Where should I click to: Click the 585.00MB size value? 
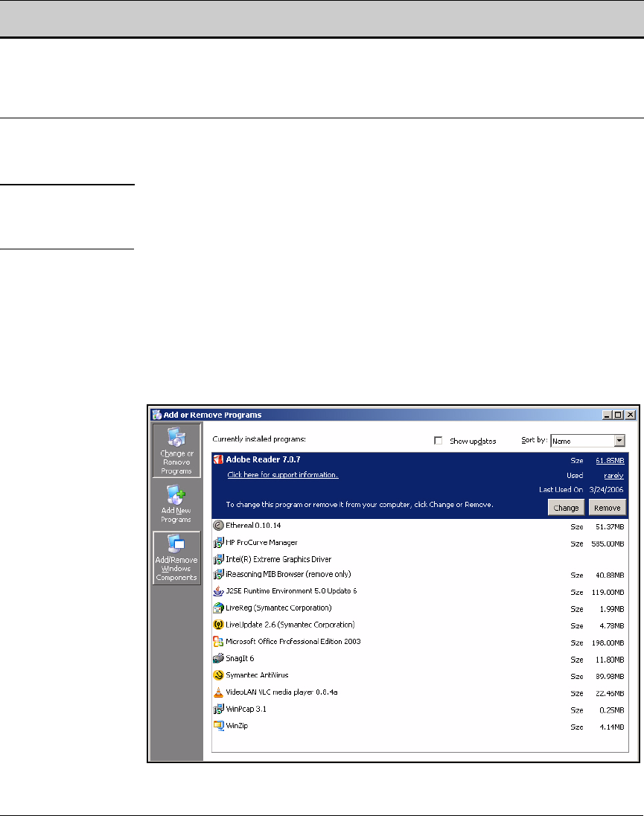608,544
